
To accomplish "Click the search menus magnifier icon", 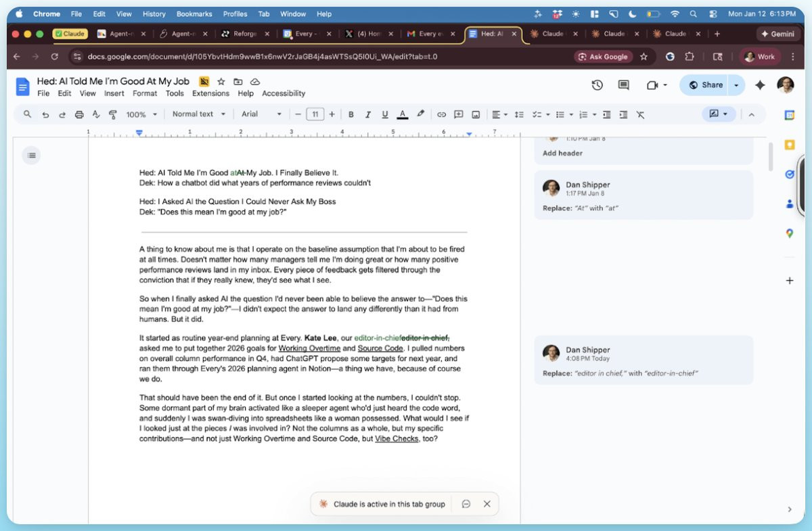I will 28,114.
